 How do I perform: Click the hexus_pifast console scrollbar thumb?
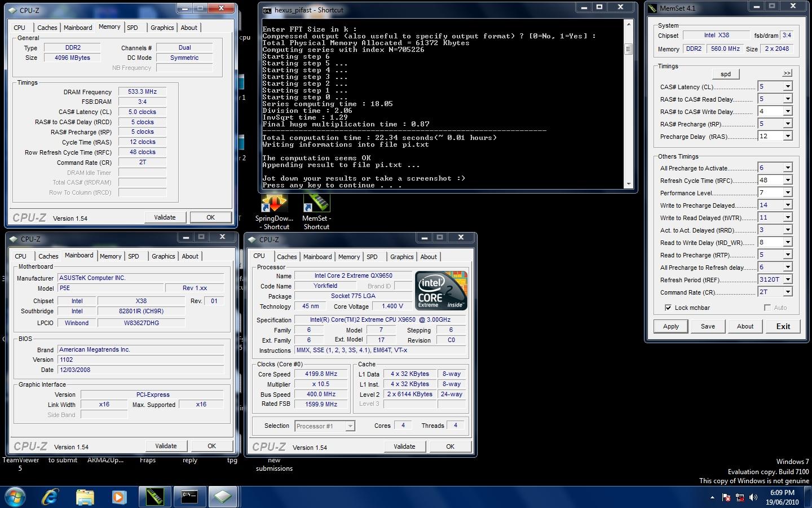(x=629, y=49)
